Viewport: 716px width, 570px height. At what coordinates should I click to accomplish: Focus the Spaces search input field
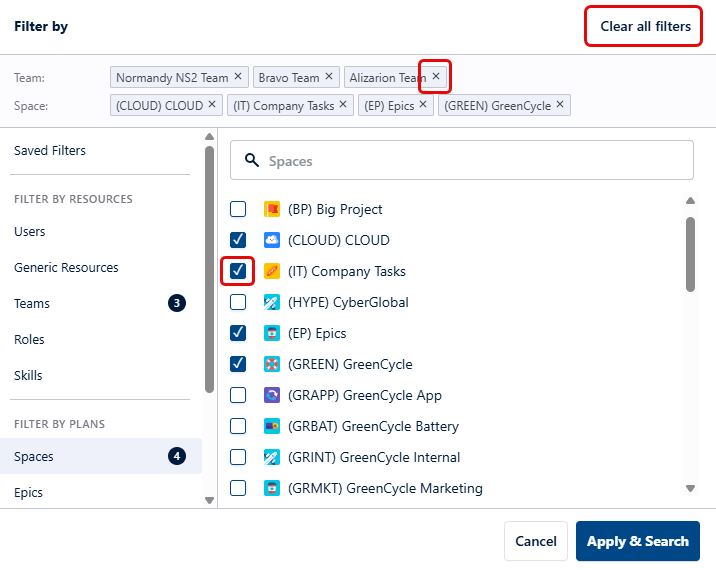(462, 160)
